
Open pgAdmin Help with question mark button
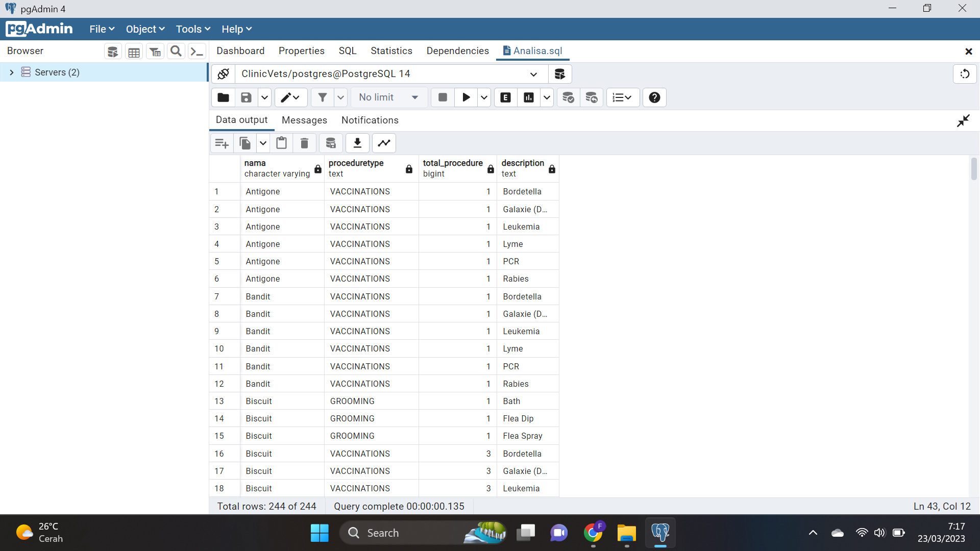654,97
